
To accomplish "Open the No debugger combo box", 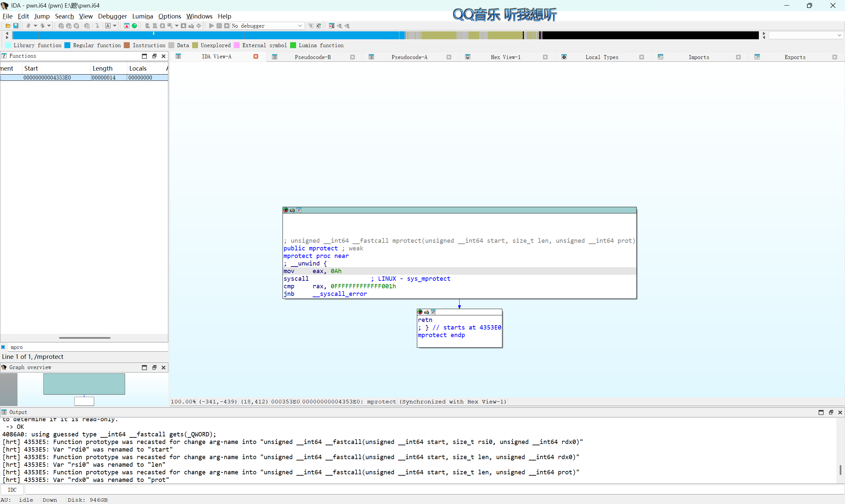I will click(267, 26).
